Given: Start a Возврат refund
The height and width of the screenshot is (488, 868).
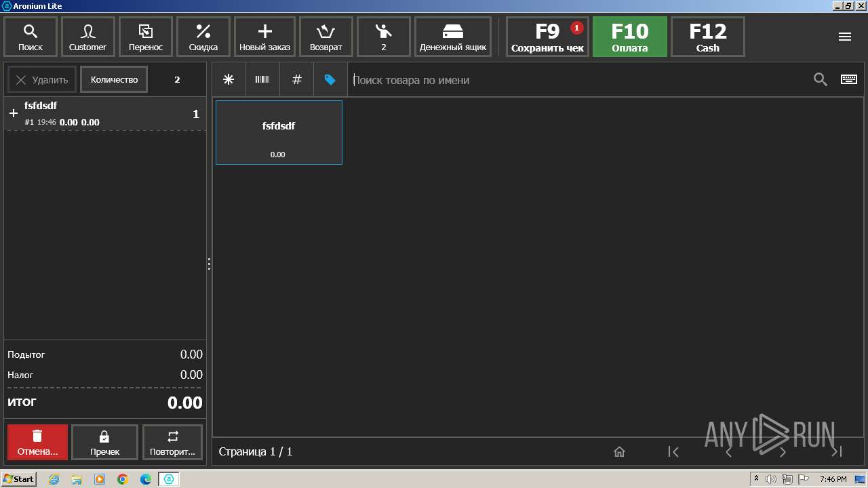Looking at the screenshot, I should [326, 37].
